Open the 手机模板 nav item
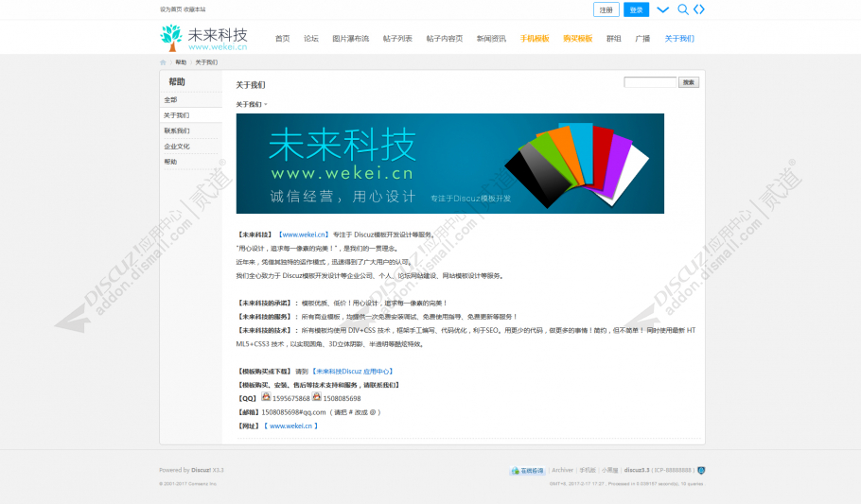The image size is (861, 504). (x=535, y=39)
